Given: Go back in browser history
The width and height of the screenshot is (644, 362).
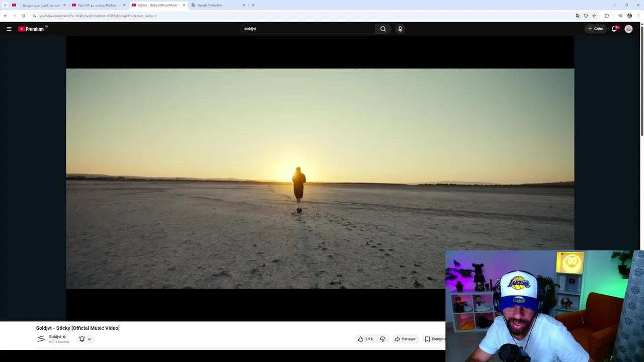Looking at the screenshot, I should (x=5, y=16).
